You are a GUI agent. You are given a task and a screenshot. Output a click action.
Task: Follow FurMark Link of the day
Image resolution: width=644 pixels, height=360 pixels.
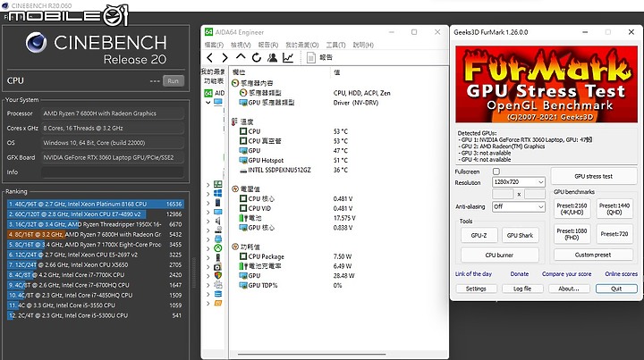point(473,274)
